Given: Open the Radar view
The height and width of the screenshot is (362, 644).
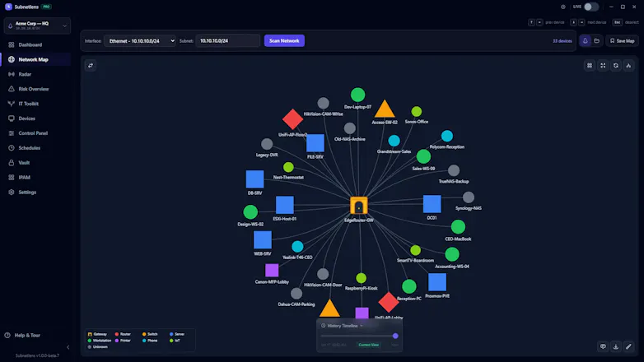Looking at the screenshot, I should point(25,74).
